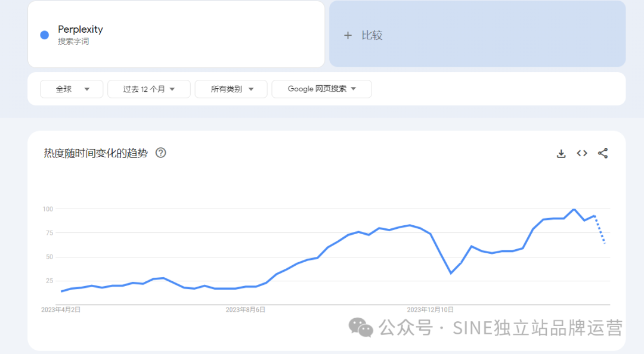
Task: Click the 比较 label to add term
Action: click(372, 35)
